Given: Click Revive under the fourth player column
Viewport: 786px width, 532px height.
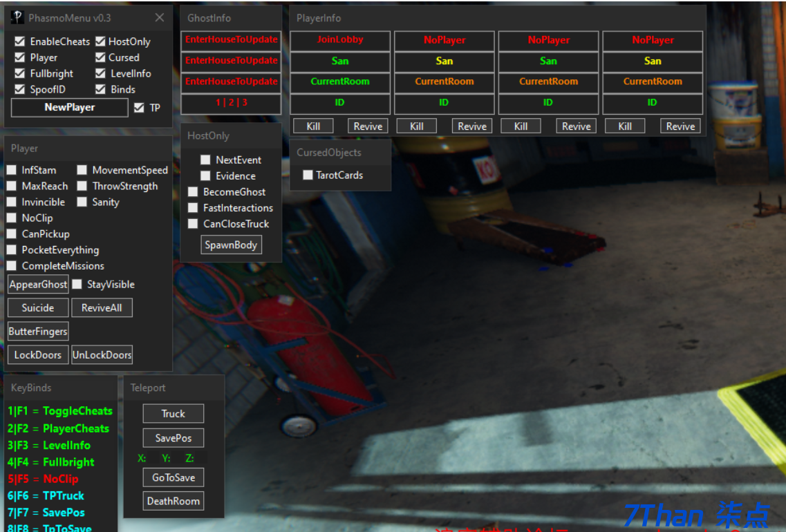Looking at the screenshot, I should pyautogui.click(x=680, y=126).
